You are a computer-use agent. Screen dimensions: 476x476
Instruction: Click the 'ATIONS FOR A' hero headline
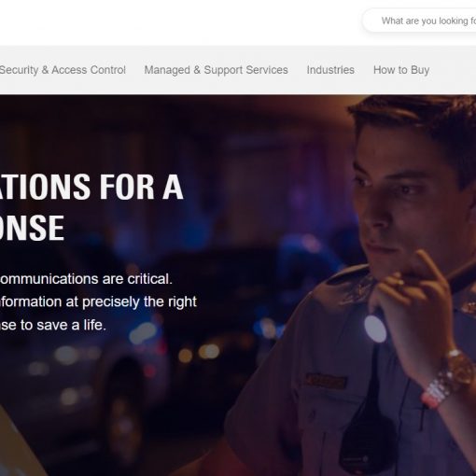click(91, 187)
